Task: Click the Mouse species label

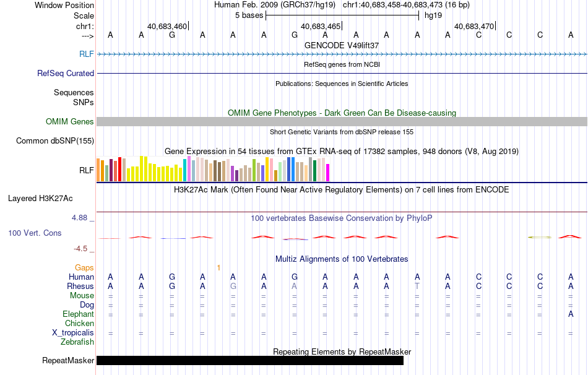Action: (82, 296)
